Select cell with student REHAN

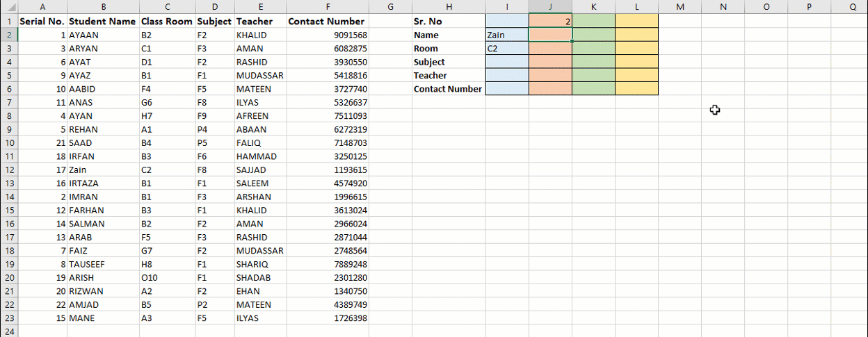103,129
